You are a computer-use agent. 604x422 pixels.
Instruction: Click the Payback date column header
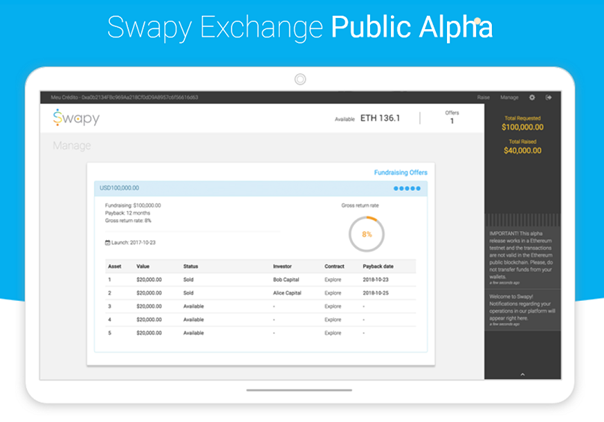coord(378,266)
